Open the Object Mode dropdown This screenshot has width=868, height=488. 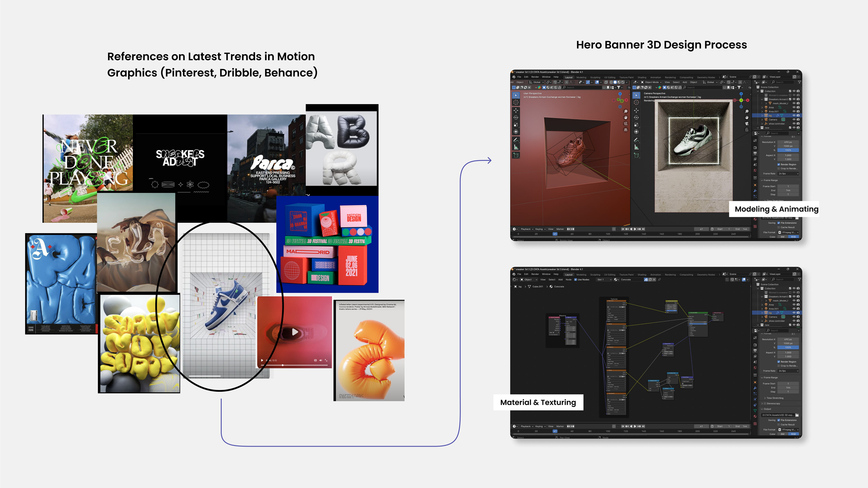(x=651, y=82)
